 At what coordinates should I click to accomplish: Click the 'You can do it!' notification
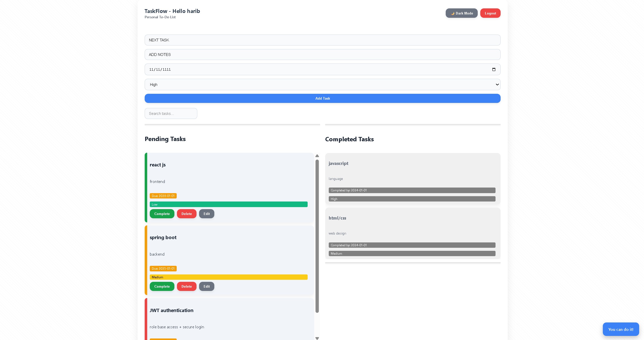621,329
